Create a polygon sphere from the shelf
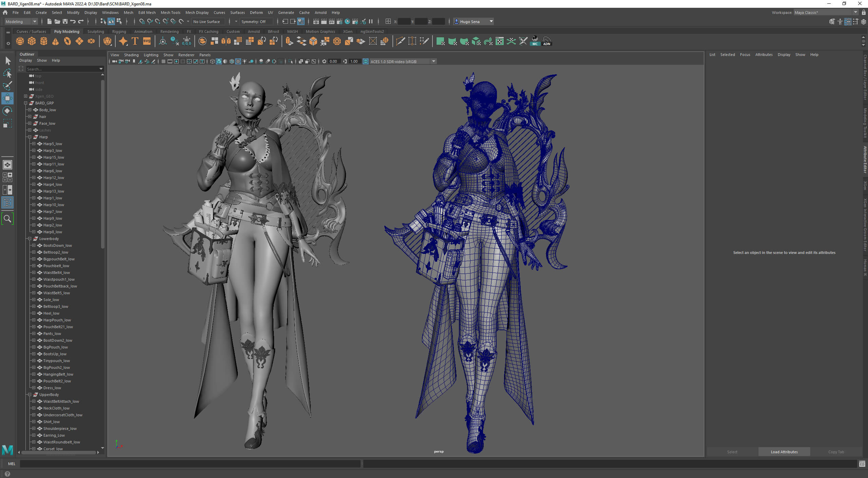This screenshot has width=868, height=478. pos(20,41)
